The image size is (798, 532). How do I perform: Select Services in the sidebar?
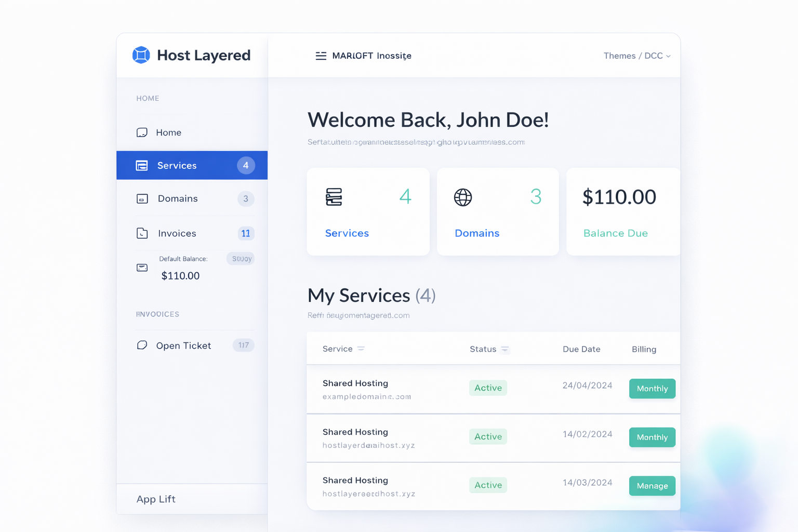(192, 165)
